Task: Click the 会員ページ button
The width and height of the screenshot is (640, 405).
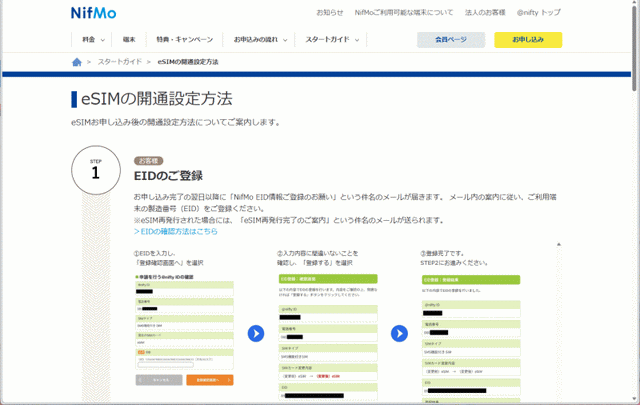Action: [x=451, y=40]
